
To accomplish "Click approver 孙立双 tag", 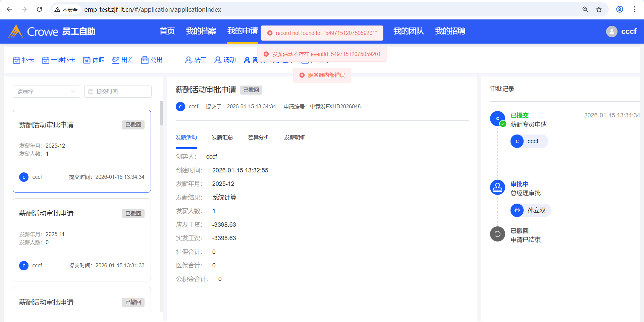I will pyautogui.click(x=531, y=210).
